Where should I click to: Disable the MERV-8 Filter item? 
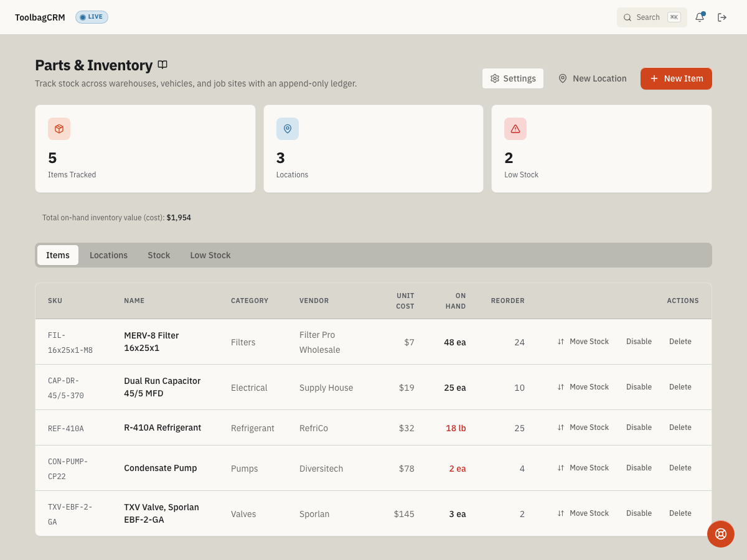[639, 342]
